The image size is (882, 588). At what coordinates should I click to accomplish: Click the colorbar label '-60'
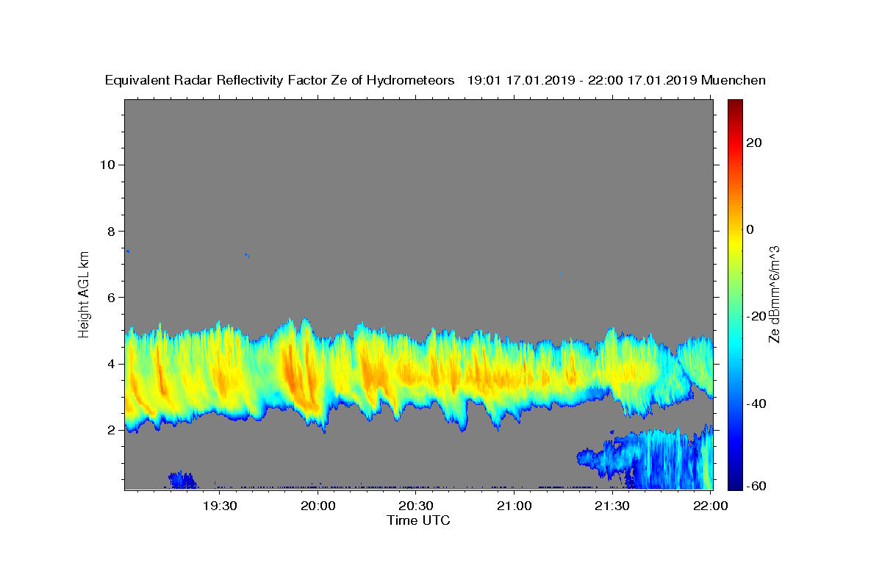click(755, 487)
